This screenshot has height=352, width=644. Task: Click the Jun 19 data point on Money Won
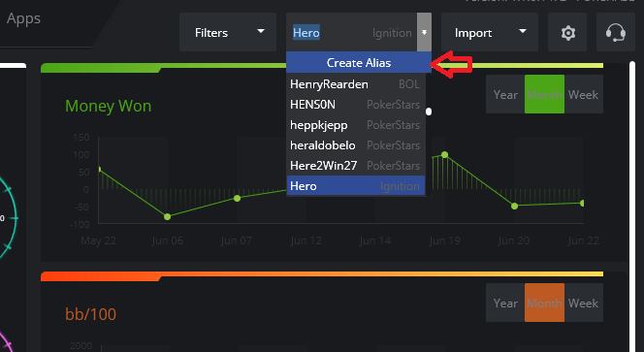pos(444,155)
